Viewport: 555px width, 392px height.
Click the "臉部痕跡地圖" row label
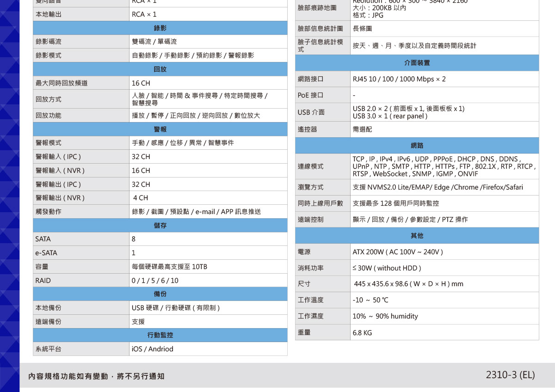tap(317, 8)
